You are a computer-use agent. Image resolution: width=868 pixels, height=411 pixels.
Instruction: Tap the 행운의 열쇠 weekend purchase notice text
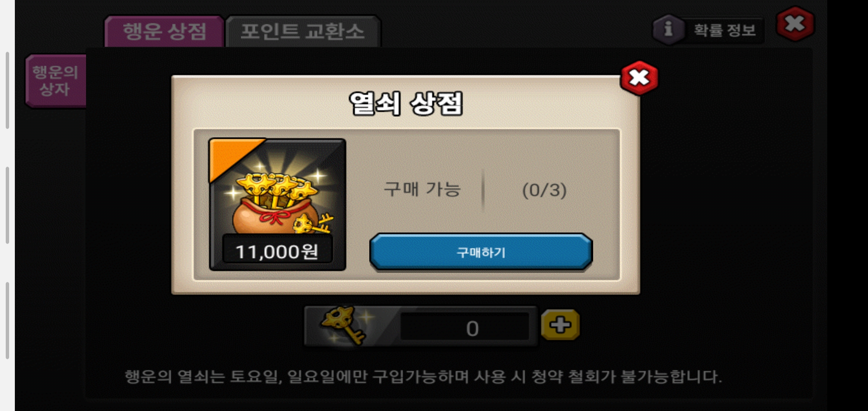pos(423,377)
